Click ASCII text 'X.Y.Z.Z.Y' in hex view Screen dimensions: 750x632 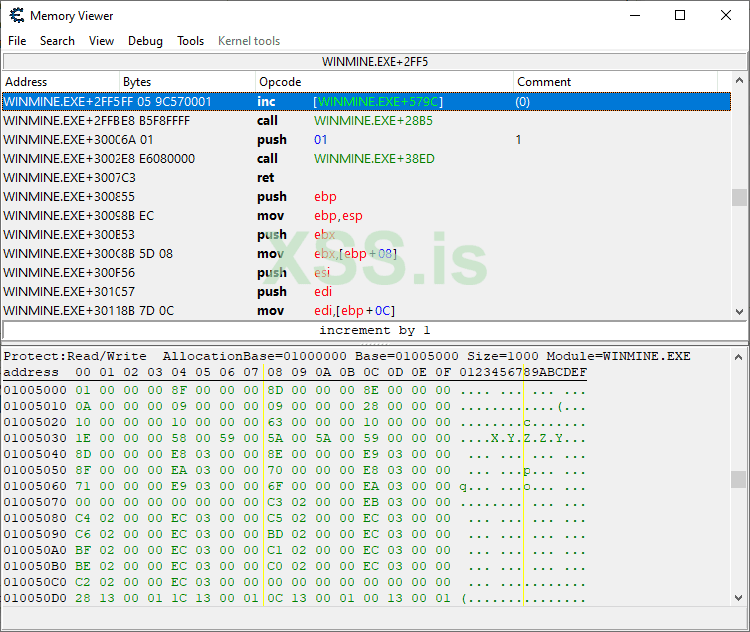tap(527, 438)
